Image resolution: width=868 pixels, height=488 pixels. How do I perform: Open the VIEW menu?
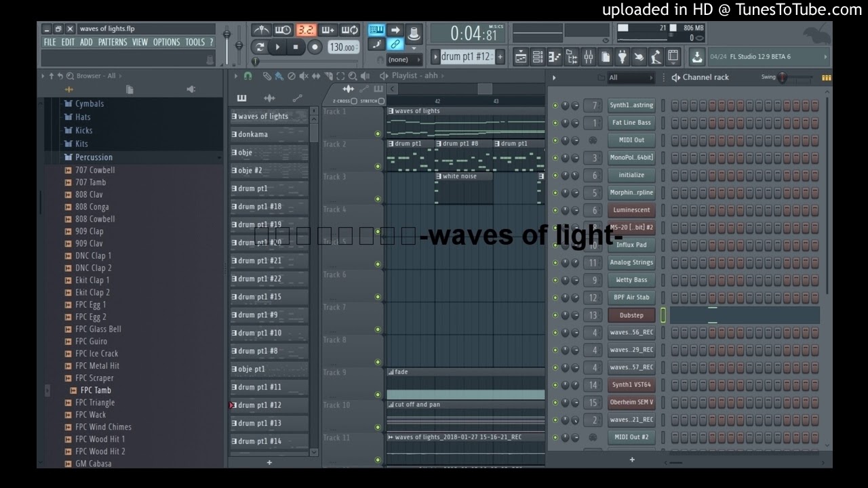coord(140,42)
